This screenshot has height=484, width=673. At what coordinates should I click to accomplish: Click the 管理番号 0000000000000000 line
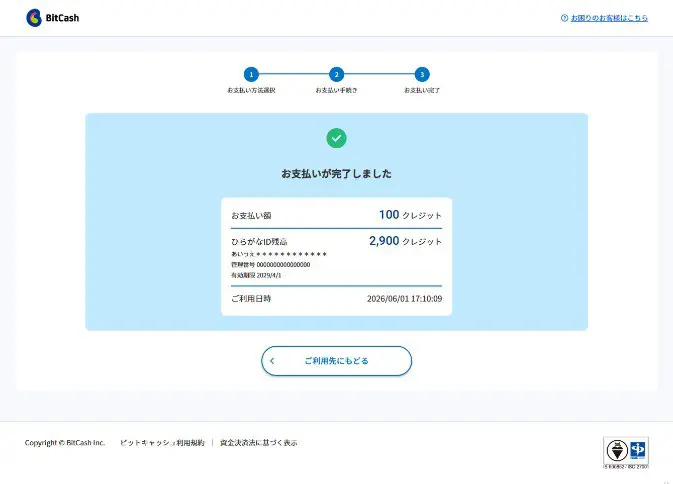(x=270, y=265)
